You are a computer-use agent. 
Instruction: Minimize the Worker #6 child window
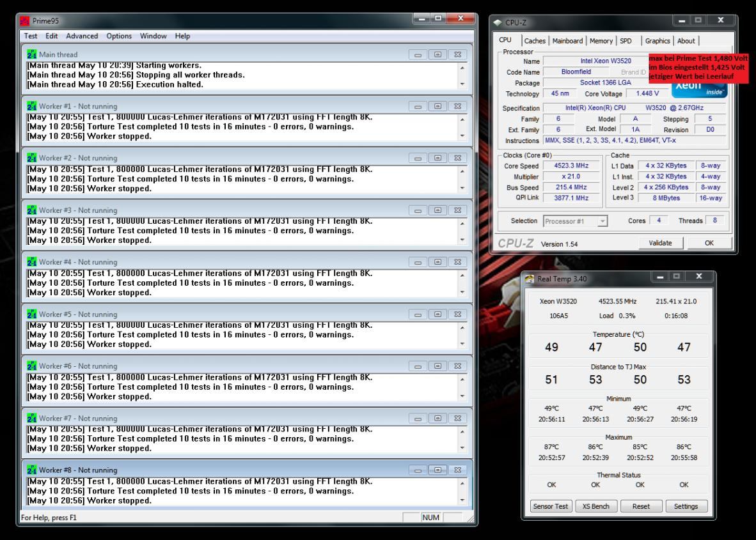point(418,366)
